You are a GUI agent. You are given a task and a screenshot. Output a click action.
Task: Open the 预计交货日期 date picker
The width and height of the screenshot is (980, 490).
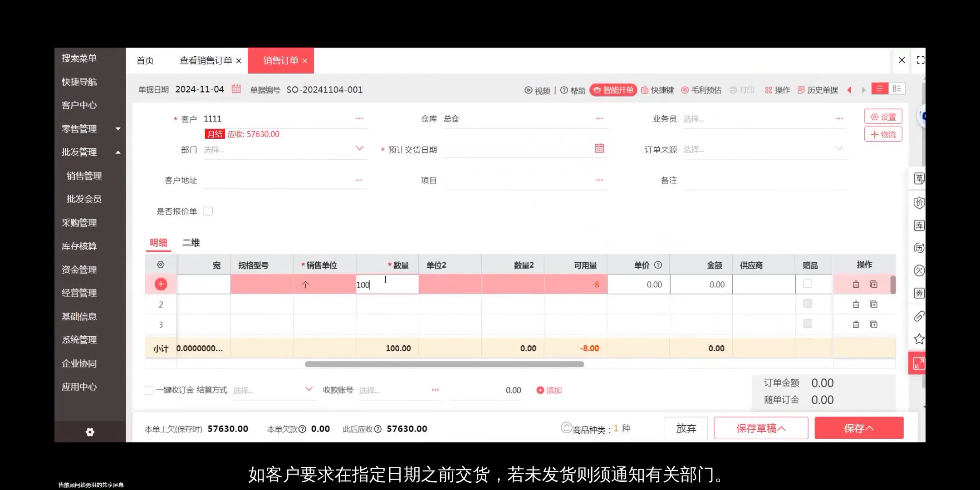click(599, 148)
